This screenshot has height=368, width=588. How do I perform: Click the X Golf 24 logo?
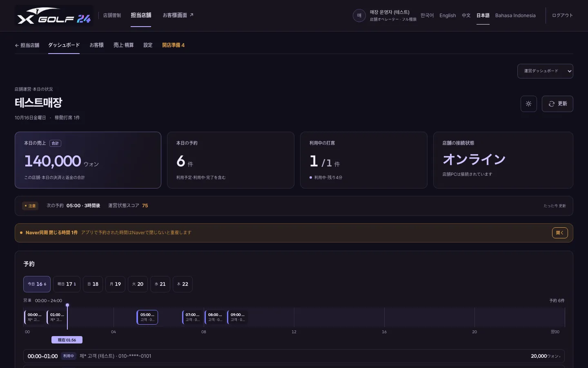[x=54, y=16]
